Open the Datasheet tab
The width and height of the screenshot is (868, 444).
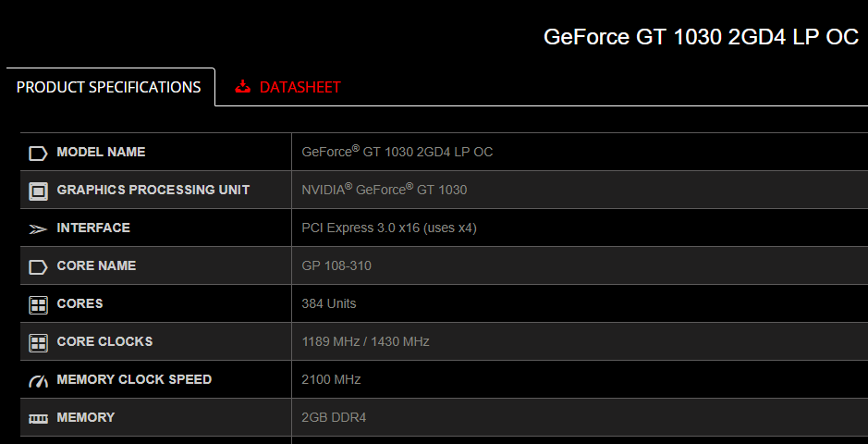pyautogui.click(x=300, y=87)
